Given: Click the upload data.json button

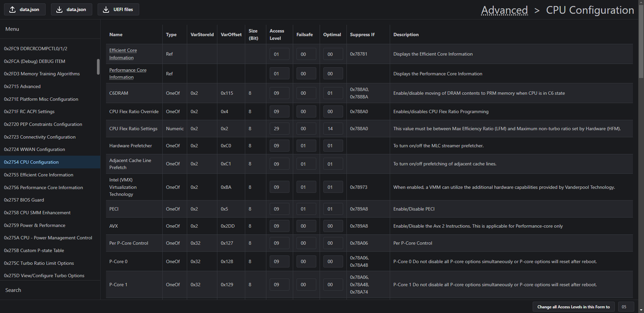Looking at the screenshot, I should coord(24,10).
